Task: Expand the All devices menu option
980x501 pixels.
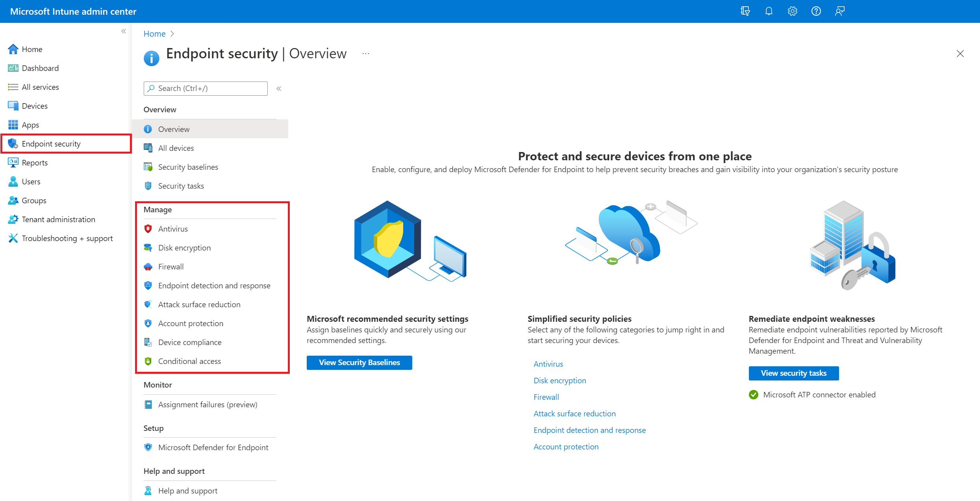Action: click(x=176, y=148)
